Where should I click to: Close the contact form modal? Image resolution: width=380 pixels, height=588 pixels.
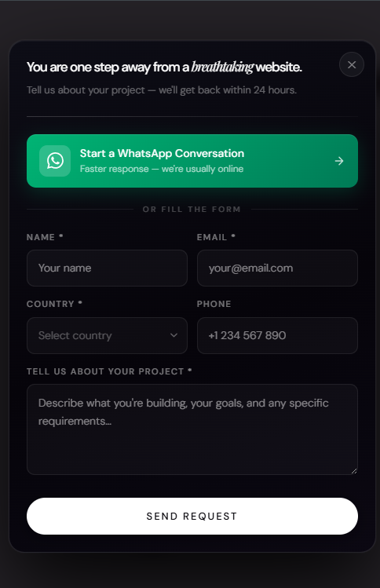click(352, 65)
